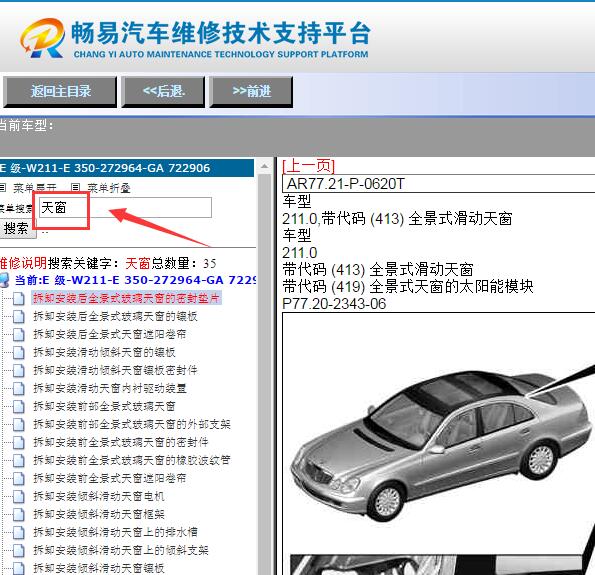Click the text 带代码 (419) 全景式天窗的太阳能模块
595x575 pixels.
click(408, 287)
